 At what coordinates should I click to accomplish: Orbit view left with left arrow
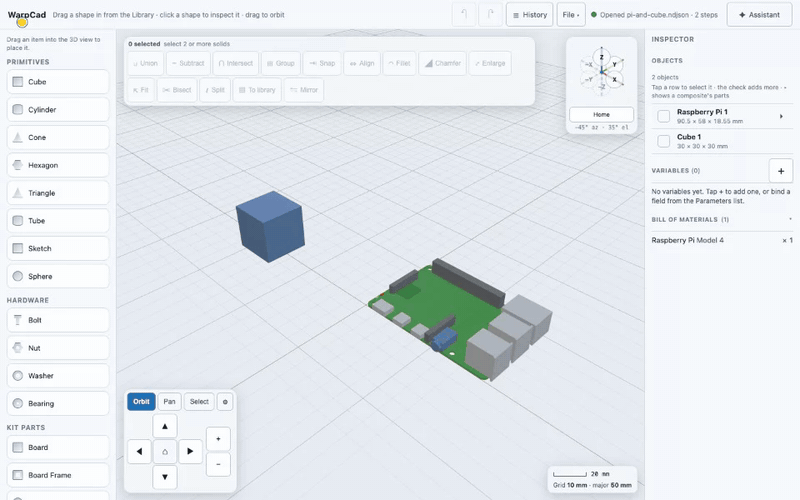click(x=139, y=452)
